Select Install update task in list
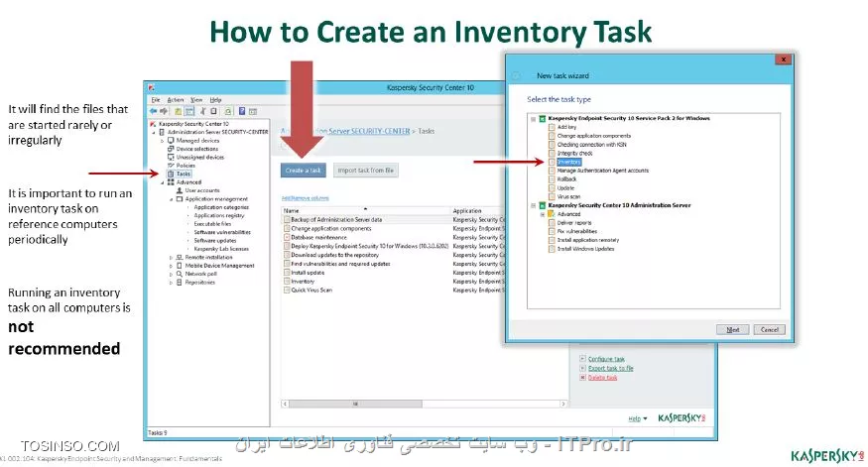This screenshot has width=868, height=467. 308,273
